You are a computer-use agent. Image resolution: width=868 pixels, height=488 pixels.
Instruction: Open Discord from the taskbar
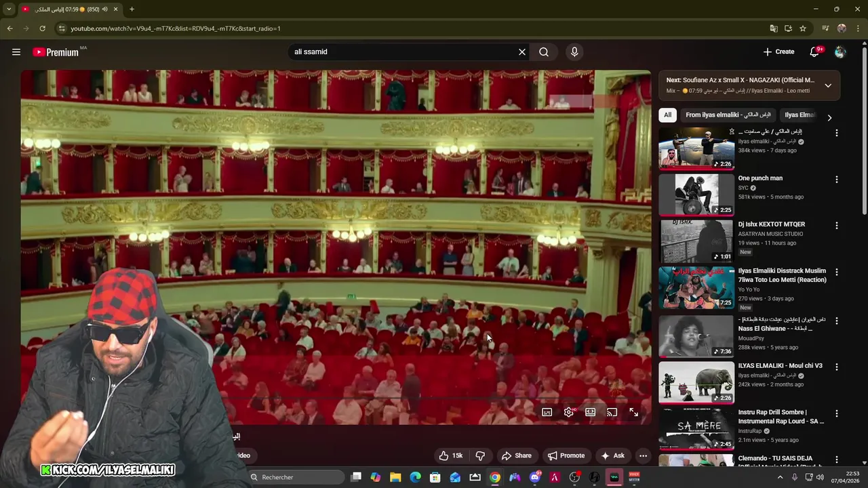click(x=535, y=477)
